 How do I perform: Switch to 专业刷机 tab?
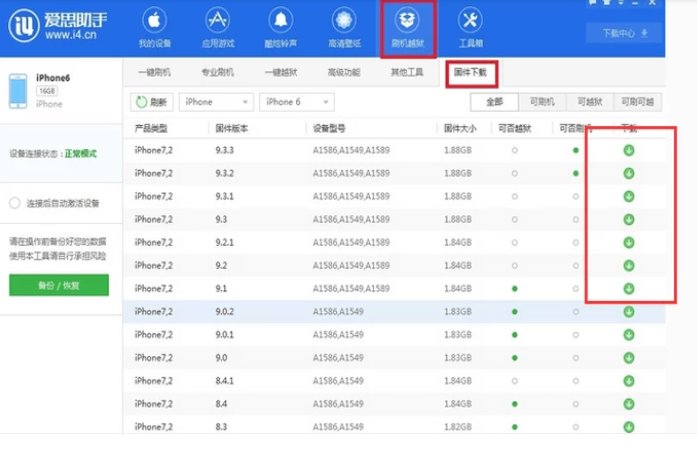(217, 72)
